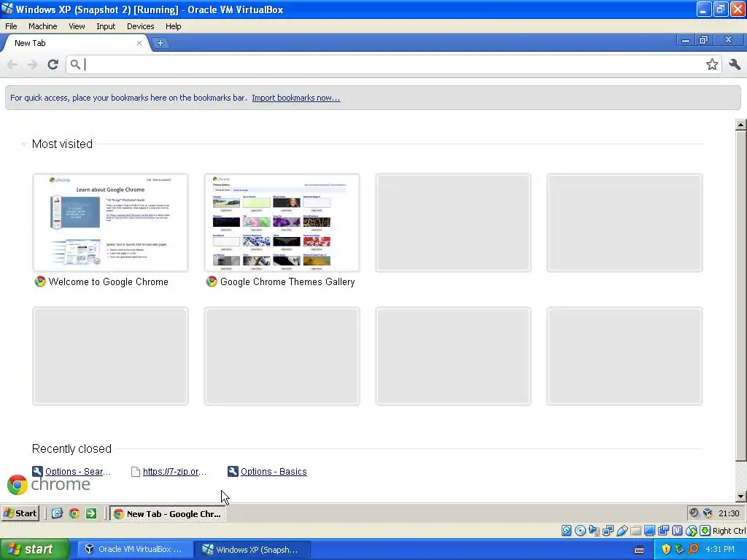Click the recording icon in VirtualBox status bar
This screenshot has height=560, width=747.
coord(663,531)
